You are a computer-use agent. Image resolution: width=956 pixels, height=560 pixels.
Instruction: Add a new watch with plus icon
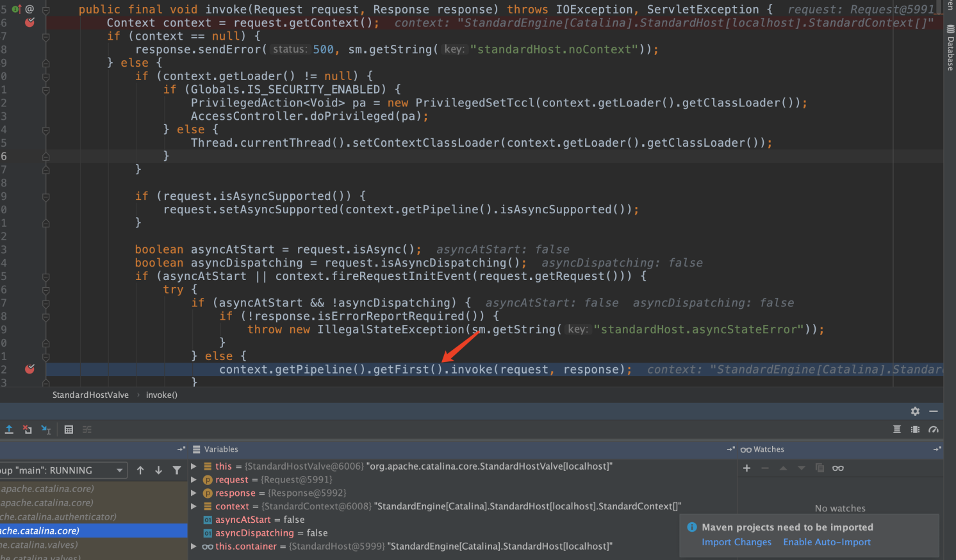coord(746,468)
